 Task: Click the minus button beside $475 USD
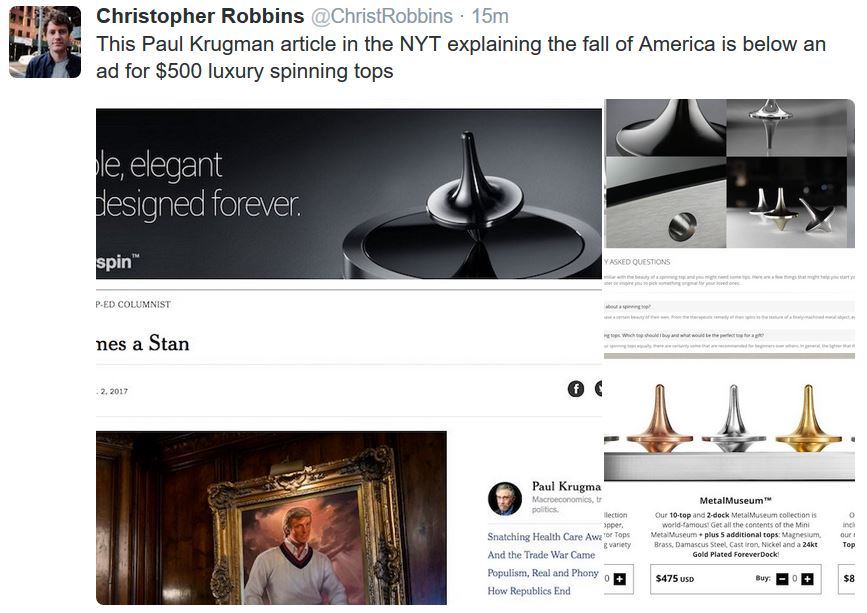tap(783, 579)
